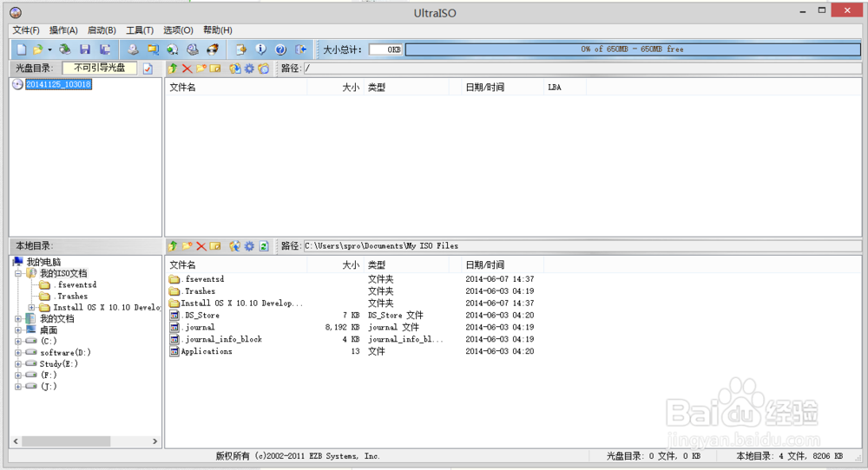This screenshot has height=470, width=868.
Task: Click the local path field with My ISO Files
Action: 582,246
